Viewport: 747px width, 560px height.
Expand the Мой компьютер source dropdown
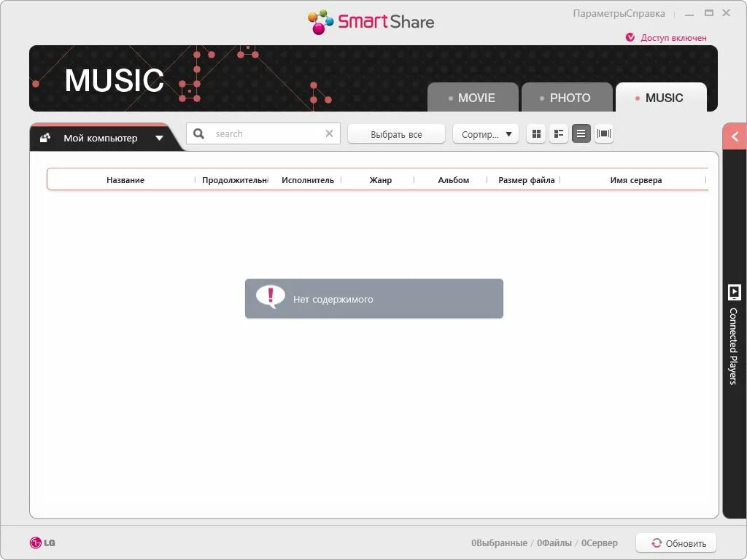pyautogui.click(x=159, y=138)
